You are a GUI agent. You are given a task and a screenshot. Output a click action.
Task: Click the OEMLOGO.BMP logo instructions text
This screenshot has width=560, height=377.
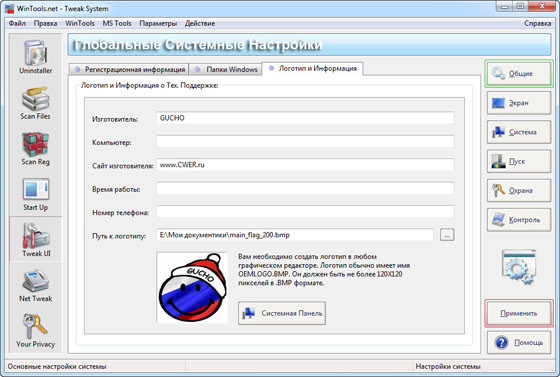point(324,270)
